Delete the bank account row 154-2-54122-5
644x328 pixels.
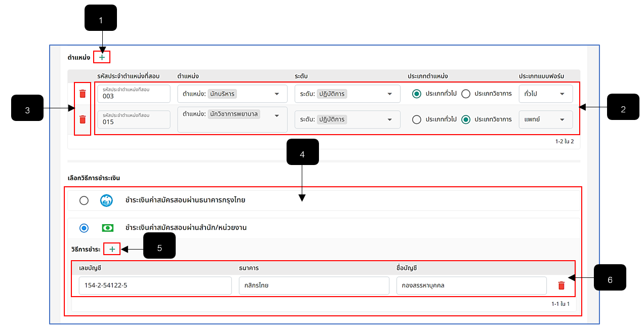point(561,285)
